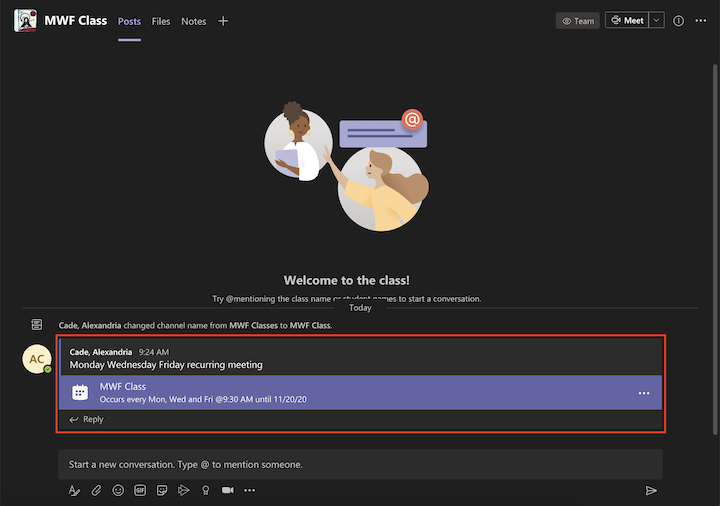720x506 pixels.
Task: Click the Team visibility button
Action: click(578, 21)
